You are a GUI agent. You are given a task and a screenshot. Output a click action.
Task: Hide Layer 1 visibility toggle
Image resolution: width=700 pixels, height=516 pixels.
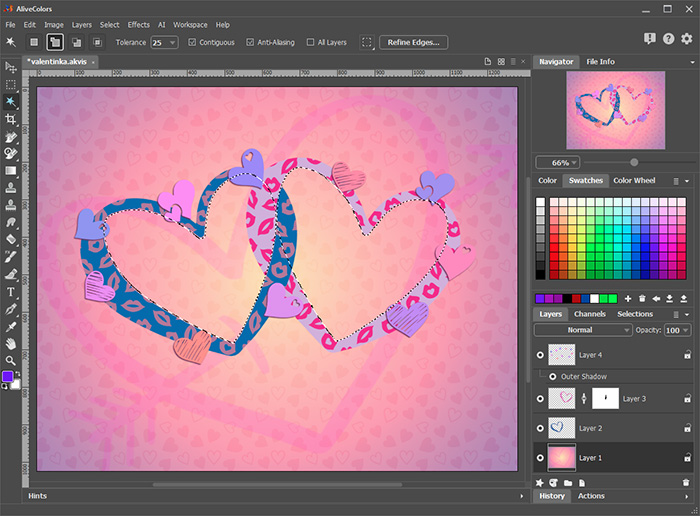tap(540, 458)
